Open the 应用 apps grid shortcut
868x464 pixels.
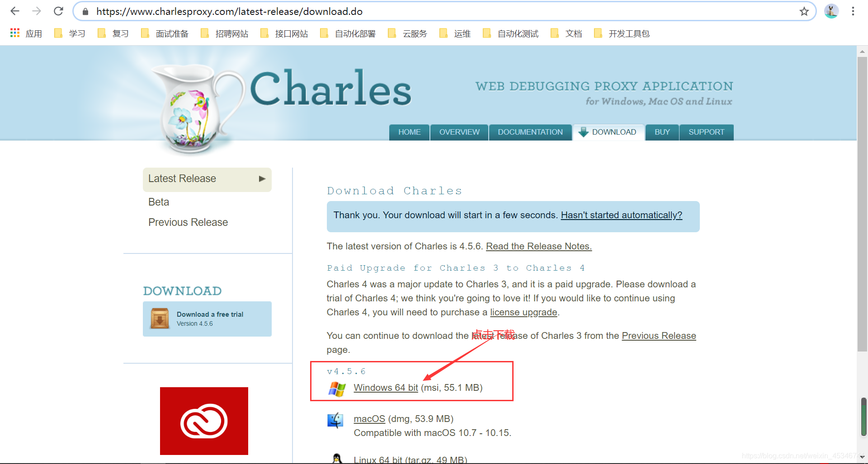(26, 33)
